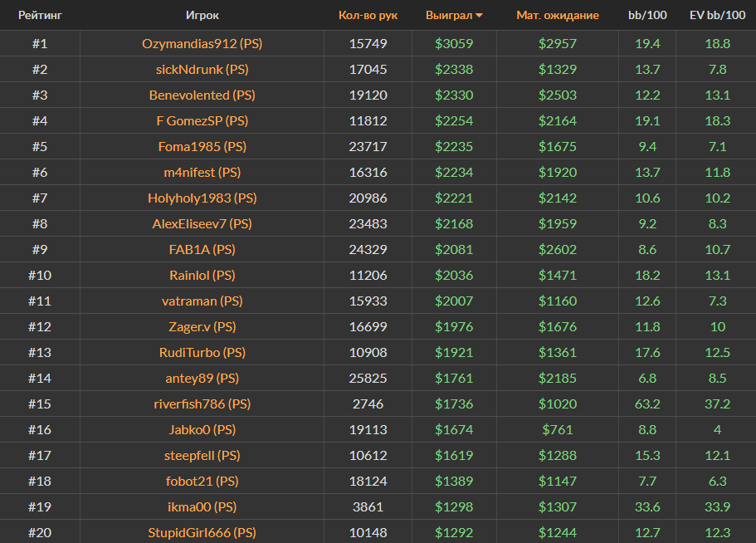Sort table by Кол-во рук column
Viewport: 756px width, 543px height.
368,16
